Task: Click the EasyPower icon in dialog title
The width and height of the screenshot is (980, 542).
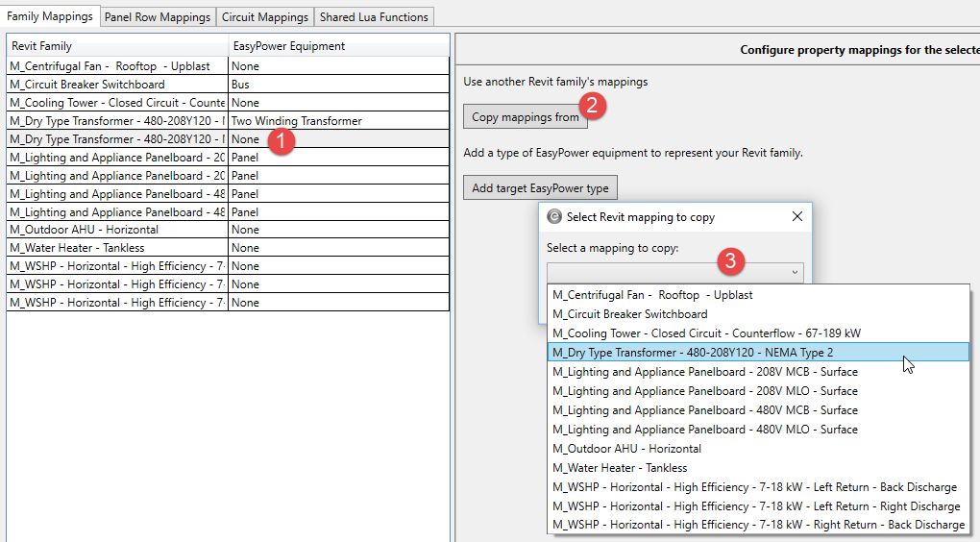Action: tap(553, 217)
